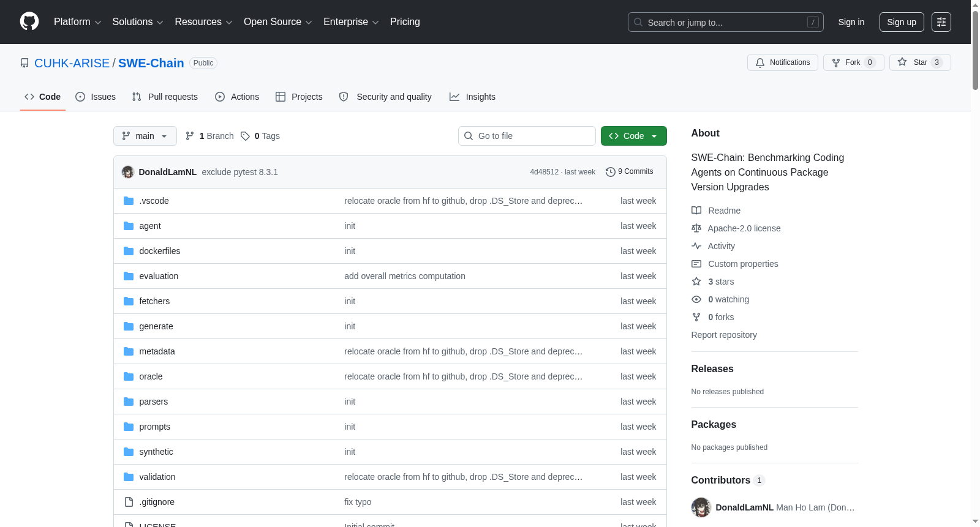
Task: Click the Sign up button
Action: click(x=902, y=22)
